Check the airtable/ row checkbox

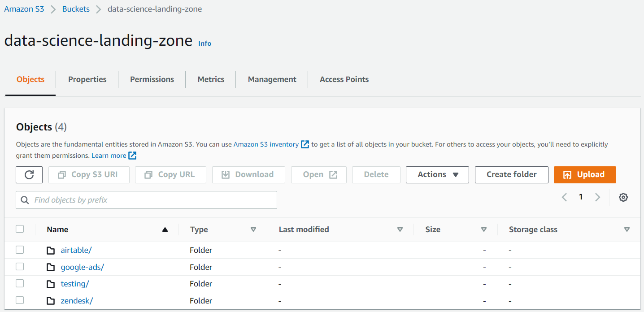pyautogui.click(x=20, y=250)
